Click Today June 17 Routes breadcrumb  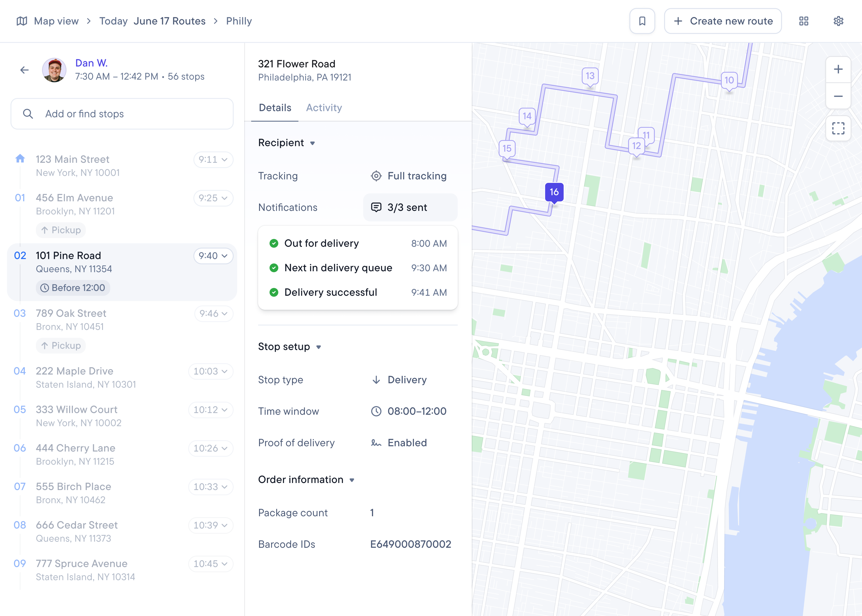coord(152,21)
